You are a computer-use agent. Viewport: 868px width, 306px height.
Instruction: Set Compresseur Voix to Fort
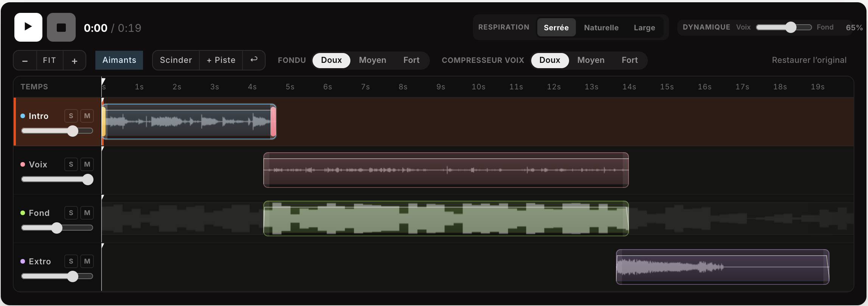[630, 60]
